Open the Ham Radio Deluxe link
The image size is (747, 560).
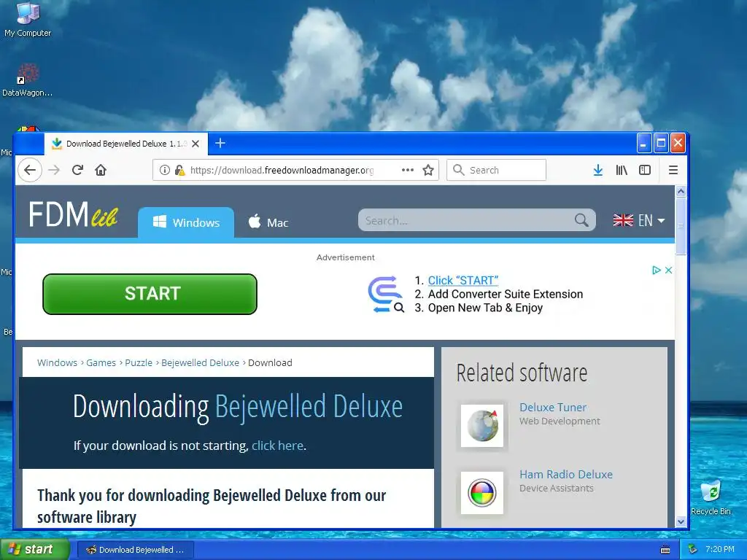[x=566, y=475]
